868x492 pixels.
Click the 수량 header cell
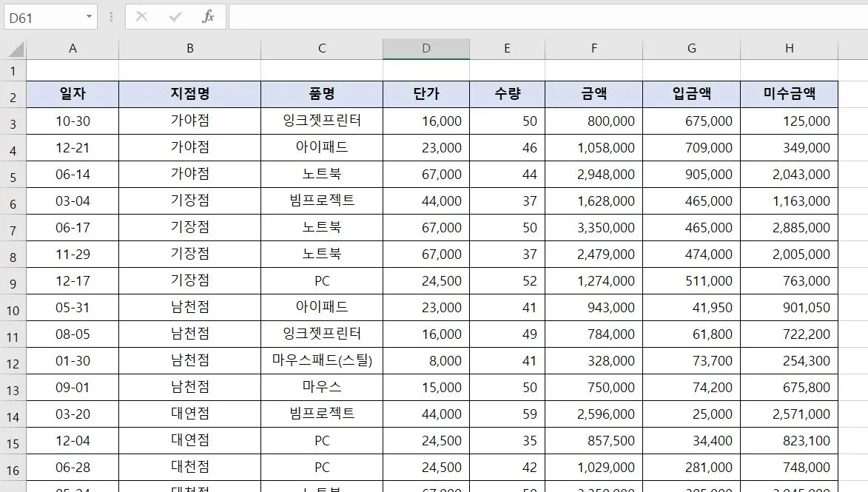point(507,95)
